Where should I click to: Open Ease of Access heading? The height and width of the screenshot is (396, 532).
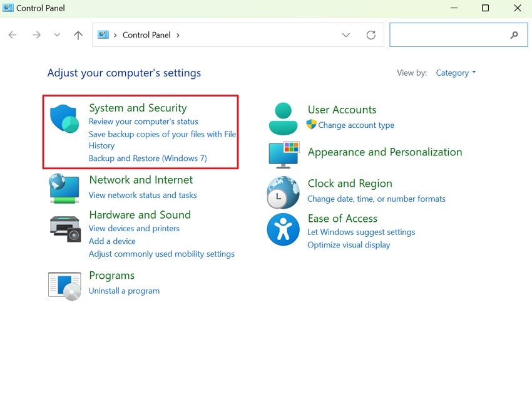tap(342, 219)
